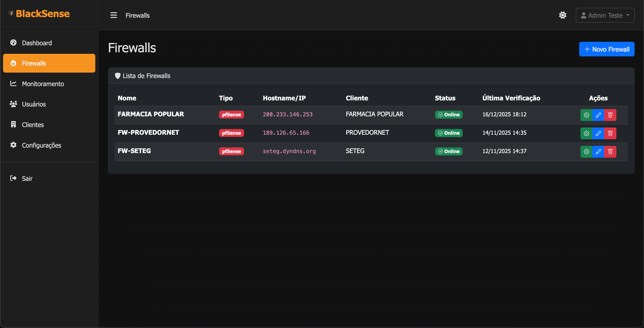
Task: Open Configurações via the gear icon
Action: (13, 145)
